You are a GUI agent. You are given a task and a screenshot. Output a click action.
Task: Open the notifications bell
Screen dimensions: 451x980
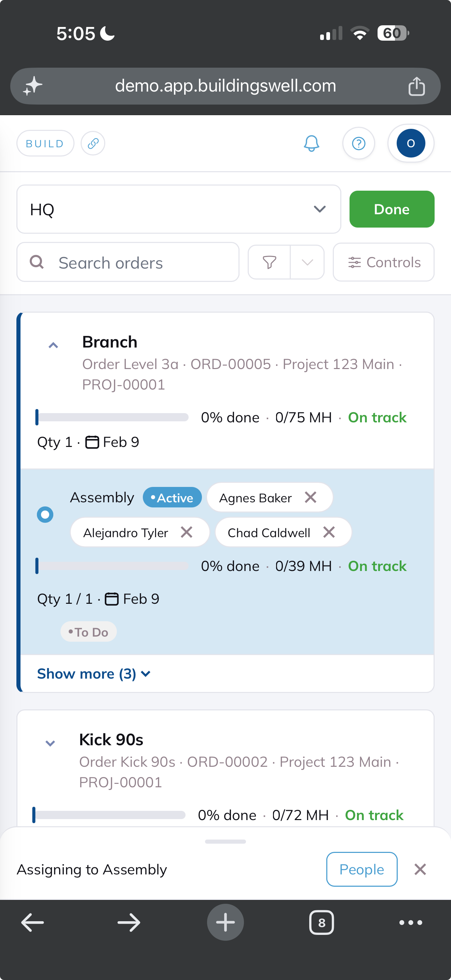(x=311, y=144)
